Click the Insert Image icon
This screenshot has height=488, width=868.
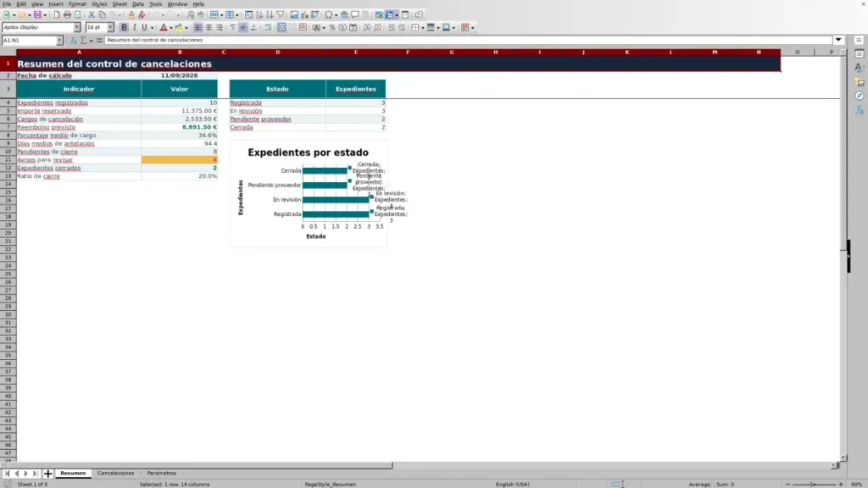tap(294, 15)
